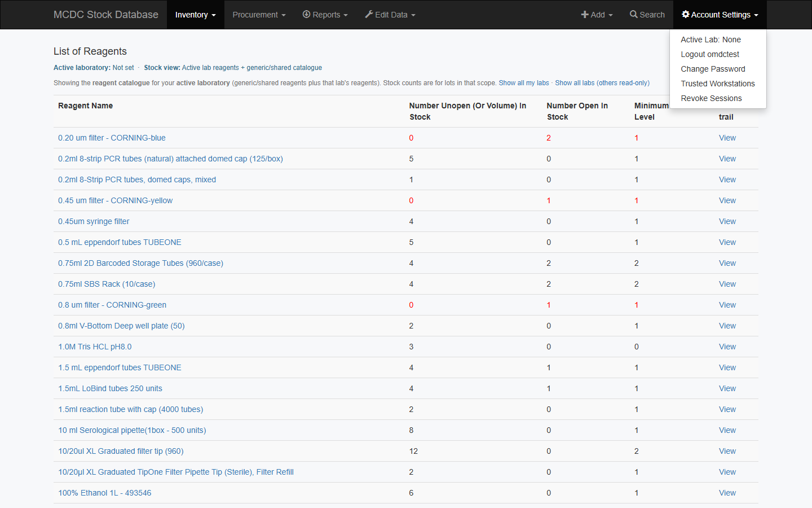Open Trusted Workstations settings

718,84
